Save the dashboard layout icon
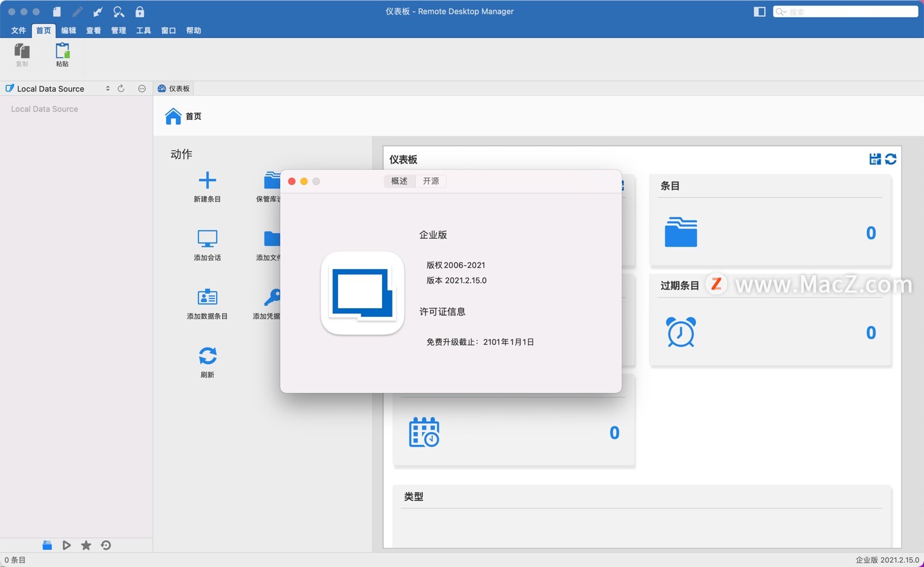924x567 pixels. (875, 159)
